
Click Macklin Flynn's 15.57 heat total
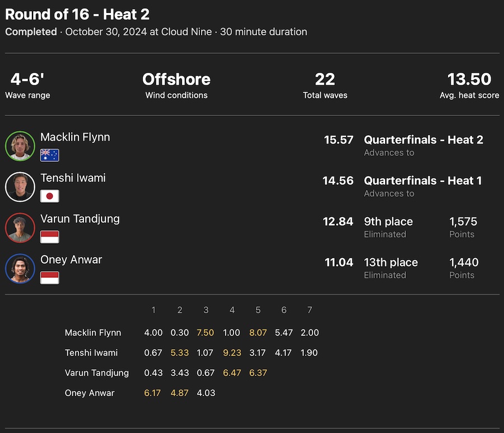pyautogui.click(x=339, y=140)
